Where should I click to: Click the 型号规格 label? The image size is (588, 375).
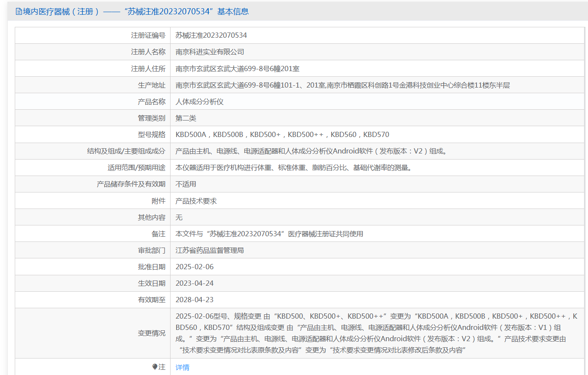pos(152,134)
